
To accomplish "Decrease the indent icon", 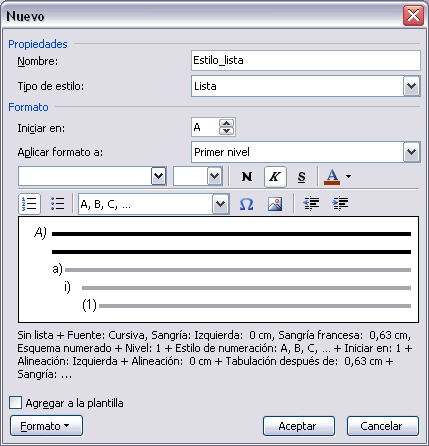I will pyautogui.click(x=311, y=204).
